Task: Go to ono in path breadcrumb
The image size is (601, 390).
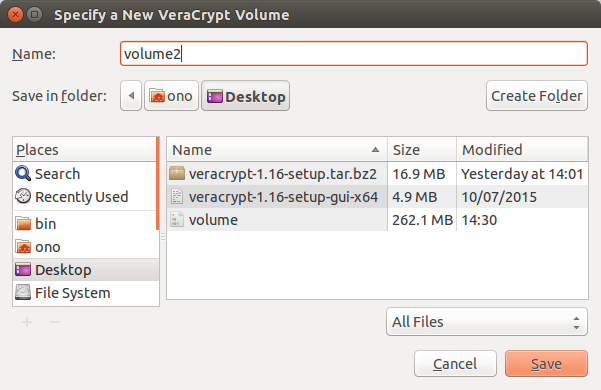Action: coord(171,96)
